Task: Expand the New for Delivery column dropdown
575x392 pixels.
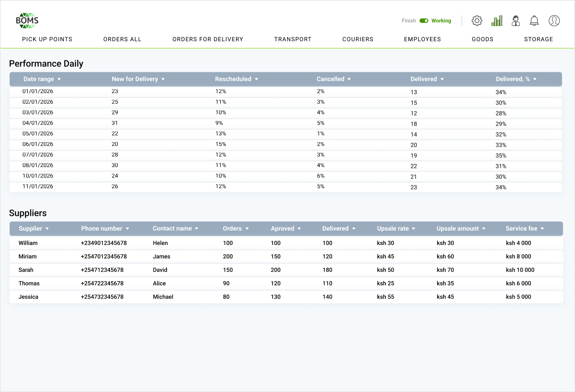Action: 163,79
